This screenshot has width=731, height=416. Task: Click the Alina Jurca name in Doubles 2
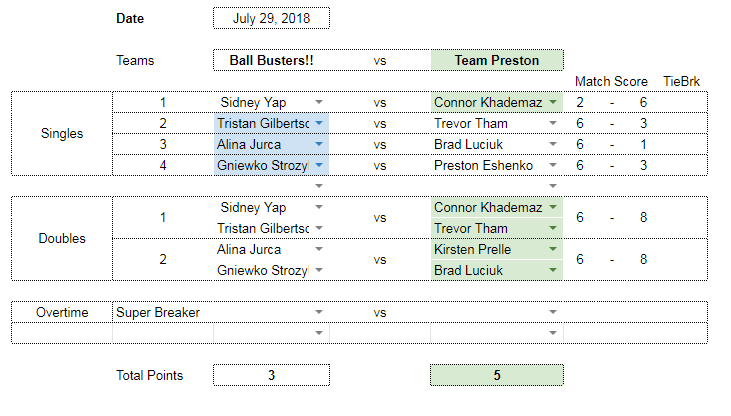(249, 250)
